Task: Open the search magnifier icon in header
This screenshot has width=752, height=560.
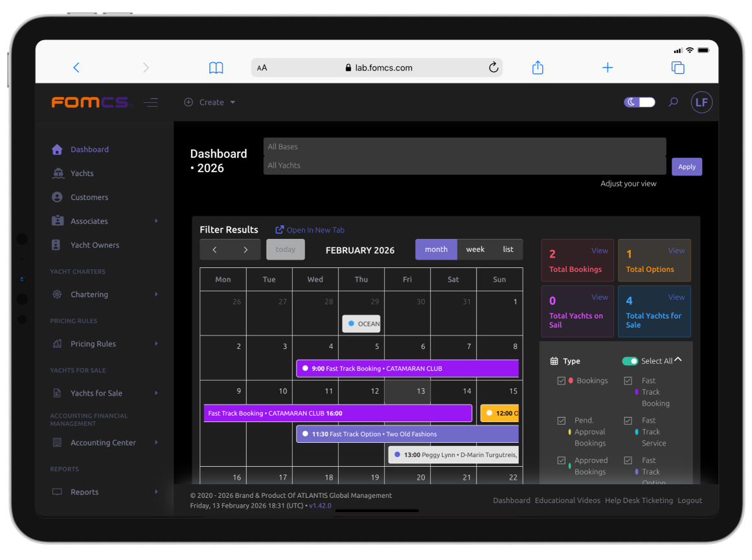Action: tap(673, 102)
